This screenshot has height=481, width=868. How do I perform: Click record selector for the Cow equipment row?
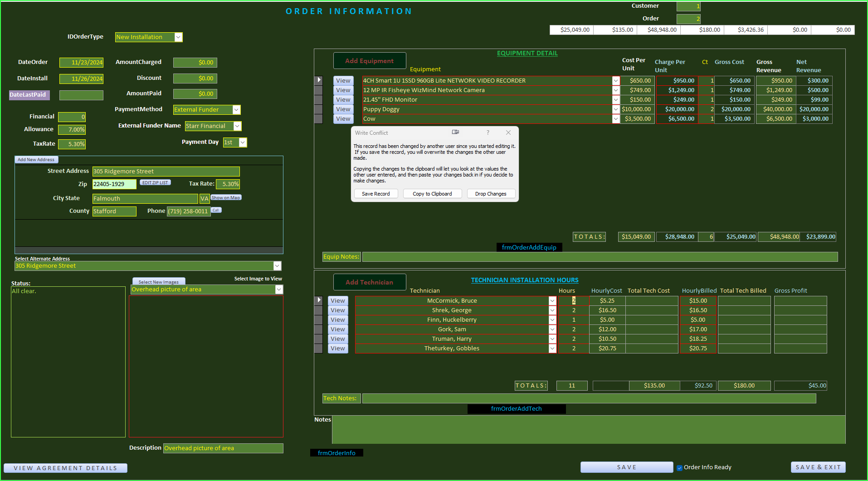pyautogui.click(x=319, y=119)
